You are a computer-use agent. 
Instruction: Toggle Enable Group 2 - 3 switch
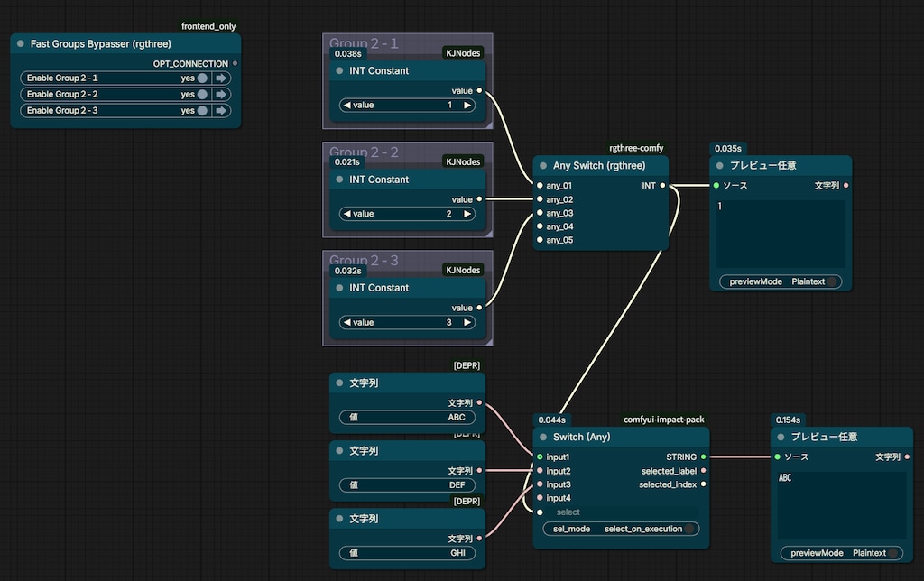202,111
